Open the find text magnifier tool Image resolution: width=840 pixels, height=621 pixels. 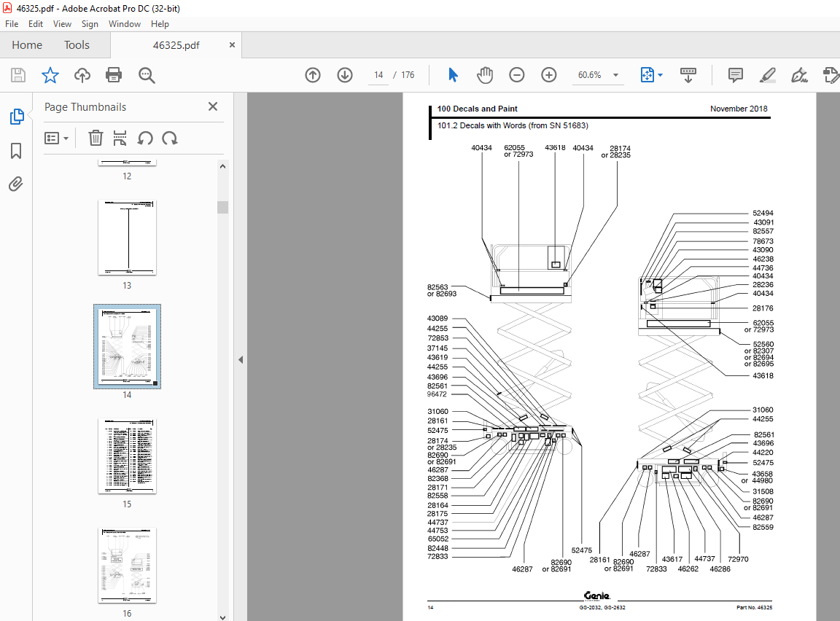tap(147, 76)
